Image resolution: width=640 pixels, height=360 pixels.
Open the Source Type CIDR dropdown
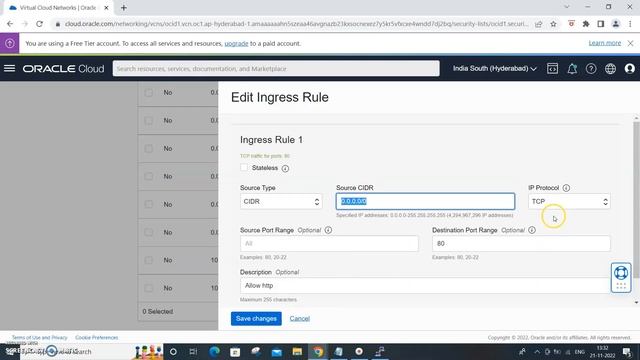tap(281, 202)
